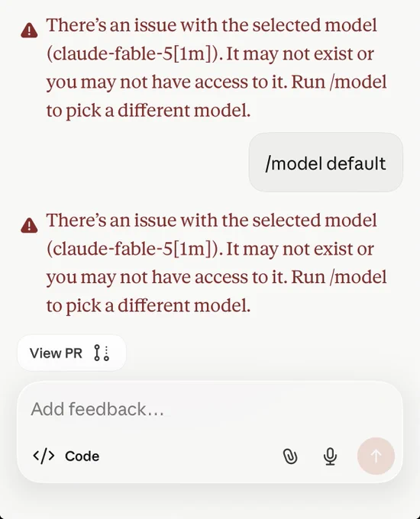Click claude-fable-5[1m] in the second error
Screen dimensions: 420x519
pos(132,249)
